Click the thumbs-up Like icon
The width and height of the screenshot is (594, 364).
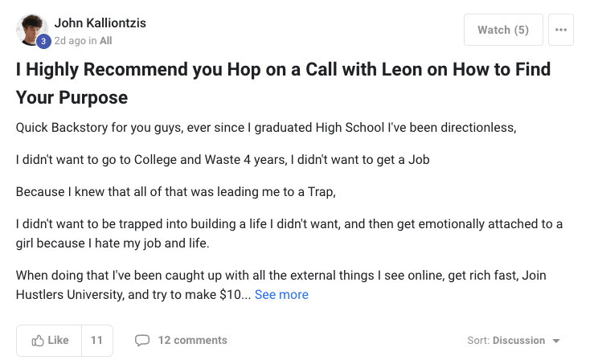38,341
